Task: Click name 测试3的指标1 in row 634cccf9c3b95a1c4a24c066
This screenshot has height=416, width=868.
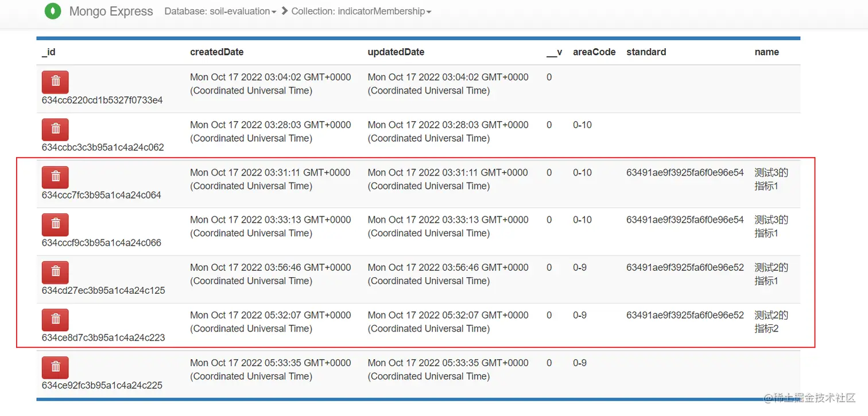Action: tap(772, 226)
